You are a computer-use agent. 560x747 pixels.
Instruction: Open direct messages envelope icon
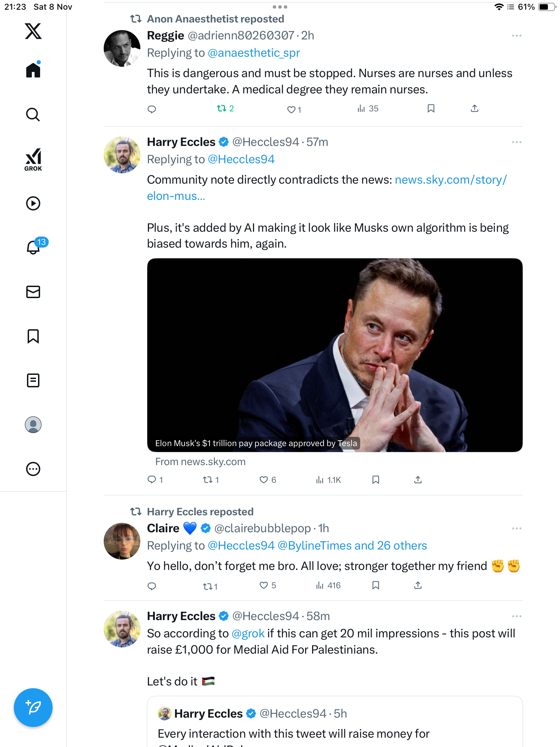click(x=33, y=292)
